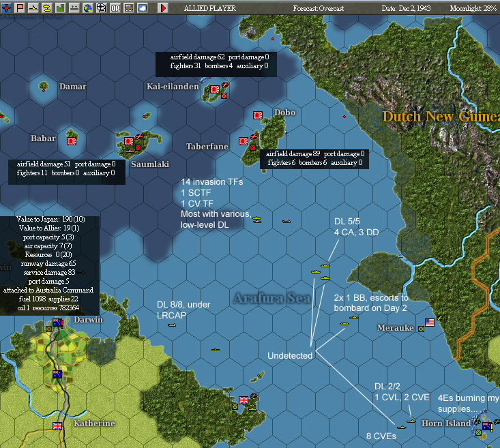Select the task force north of the Australian coast
The width and height of the screenshot is (500, 448).
216,350
